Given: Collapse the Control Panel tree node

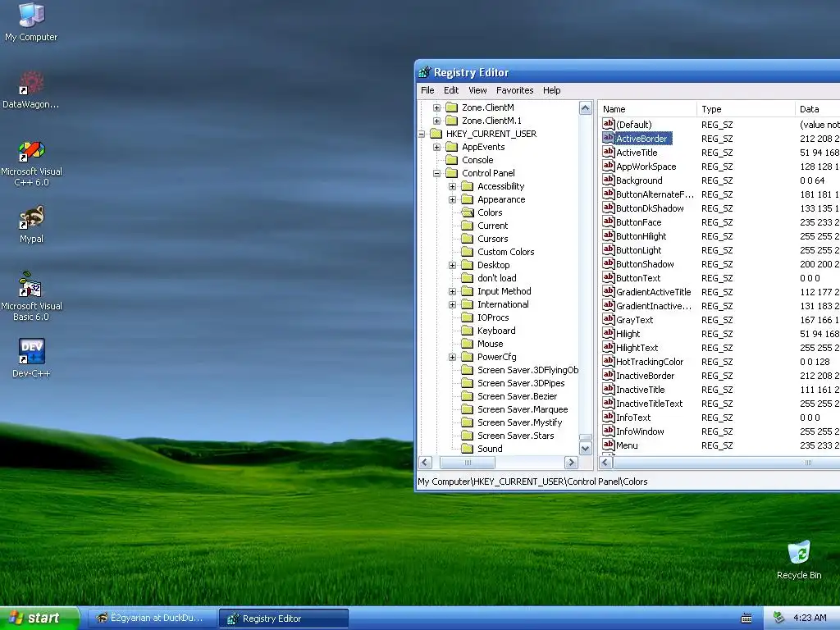Looking at the screenshot, I should (x=436, y=173).
